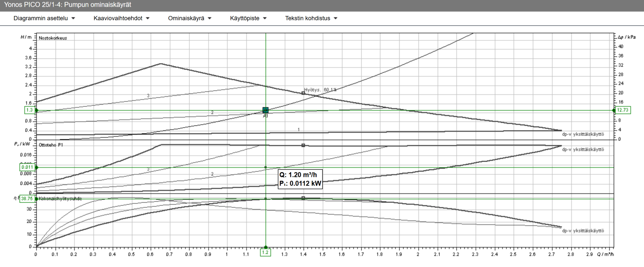Click the 1.3 head value label on the H axis
Viewport: 644px width, 267px height.
pyautogui.click(x=30, y=110)
